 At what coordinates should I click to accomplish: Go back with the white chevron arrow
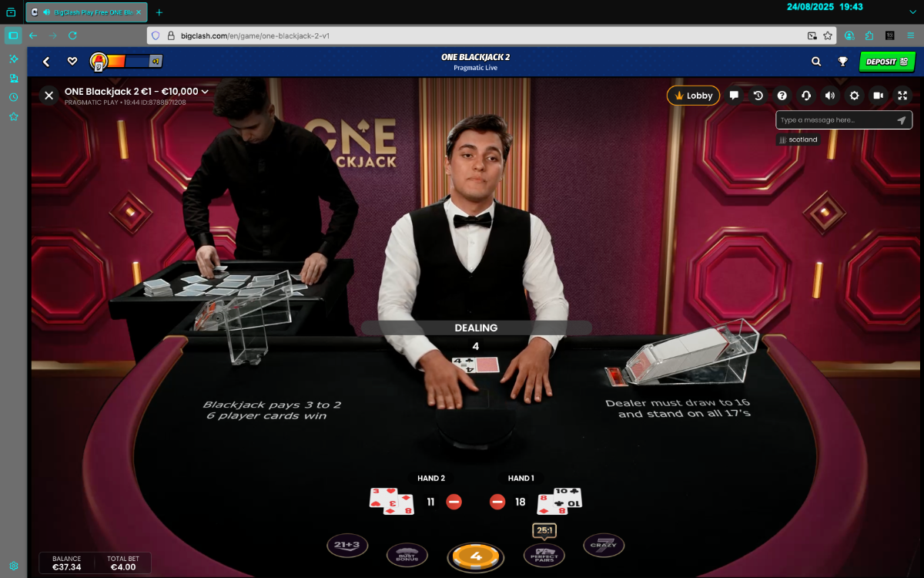(46, 62)
